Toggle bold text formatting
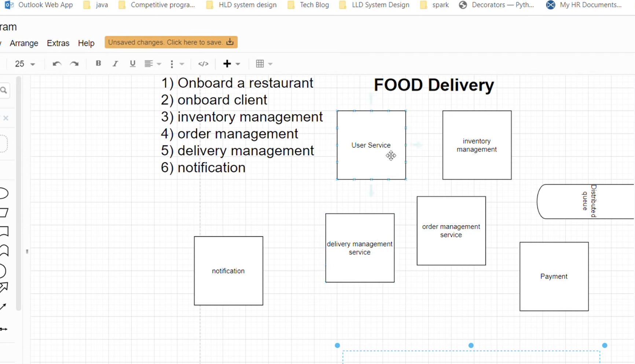Screen dimensions: 635x364 pyautogui.click(x=98, y=63)
